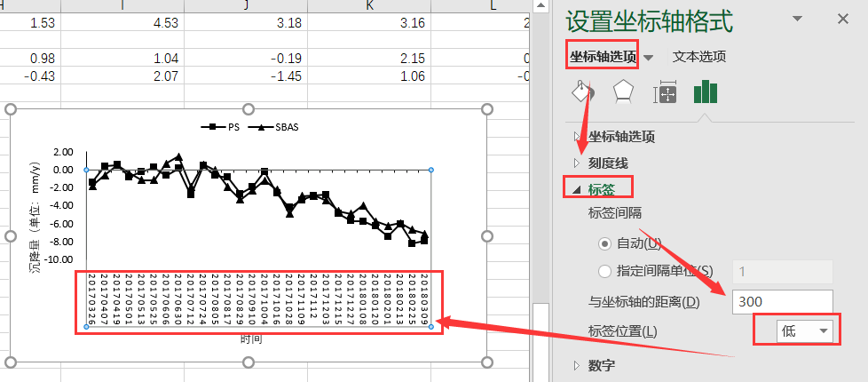Open dropdown arrow next to 坐标轴选项 tab

point(648,57)
